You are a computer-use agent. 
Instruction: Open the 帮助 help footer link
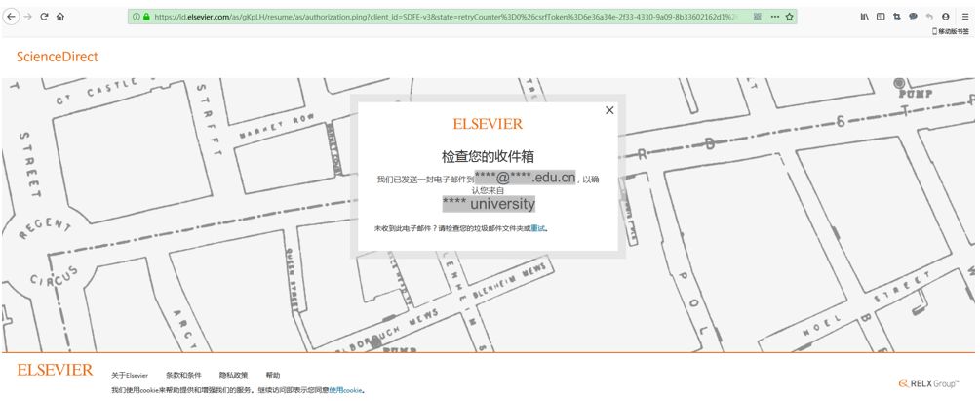272,376
